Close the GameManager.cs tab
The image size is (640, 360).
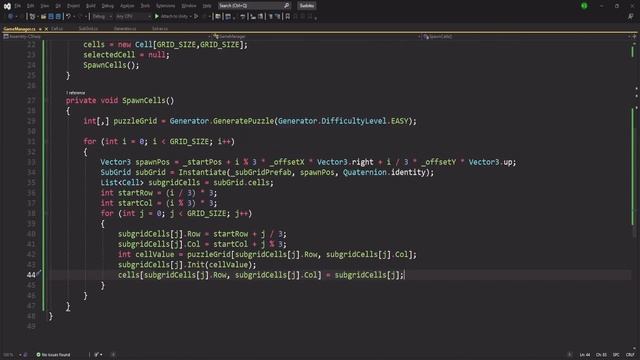click(46, 29)
